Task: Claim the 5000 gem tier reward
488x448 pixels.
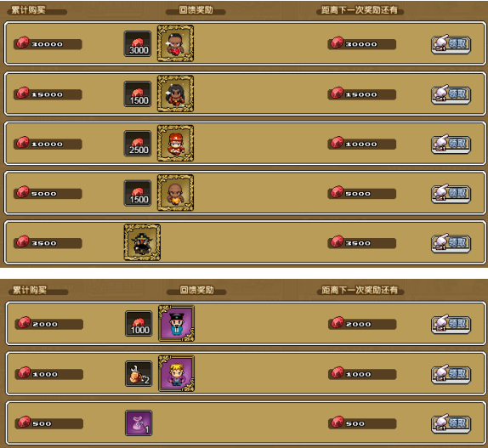Action: coord(451,194)
